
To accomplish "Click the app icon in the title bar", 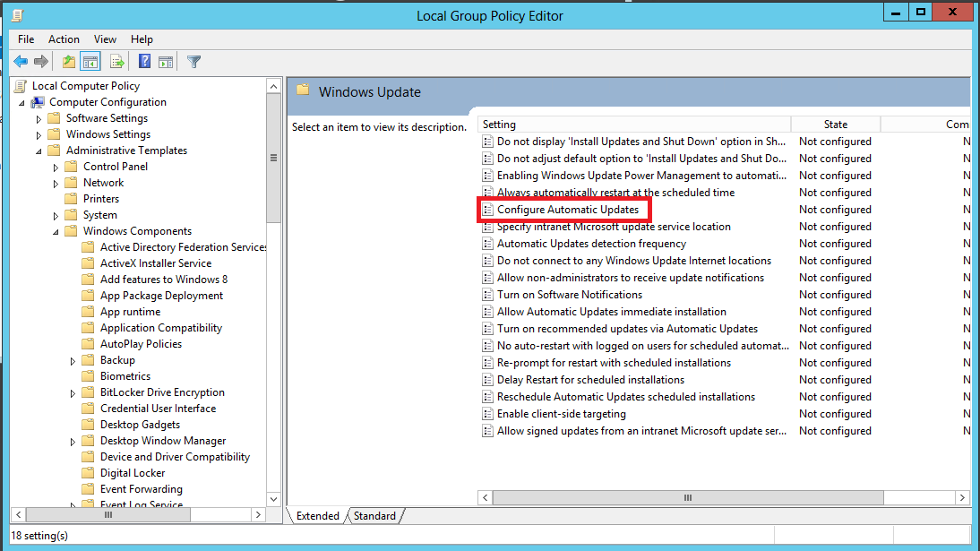I will [x=18, y=15].
